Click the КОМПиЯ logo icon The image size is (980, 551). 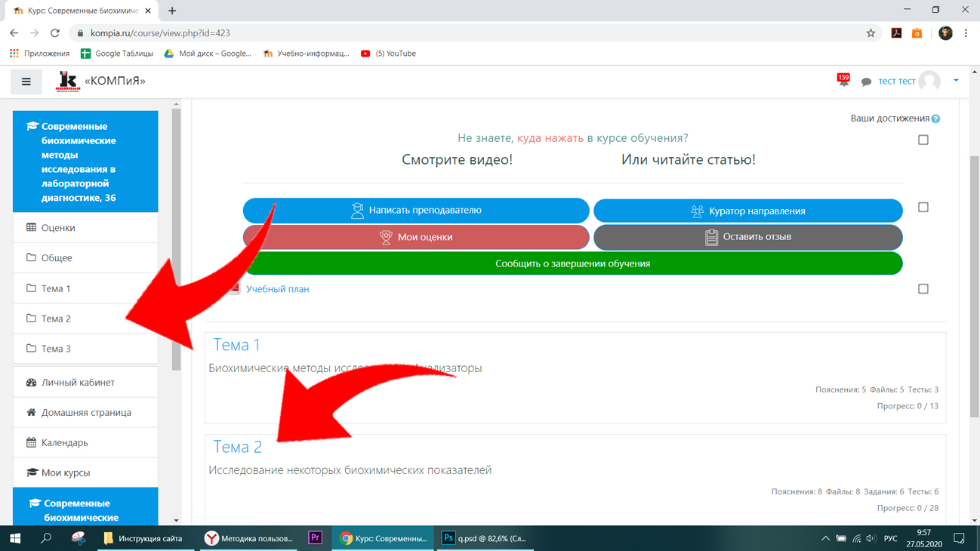pos(67,81)
